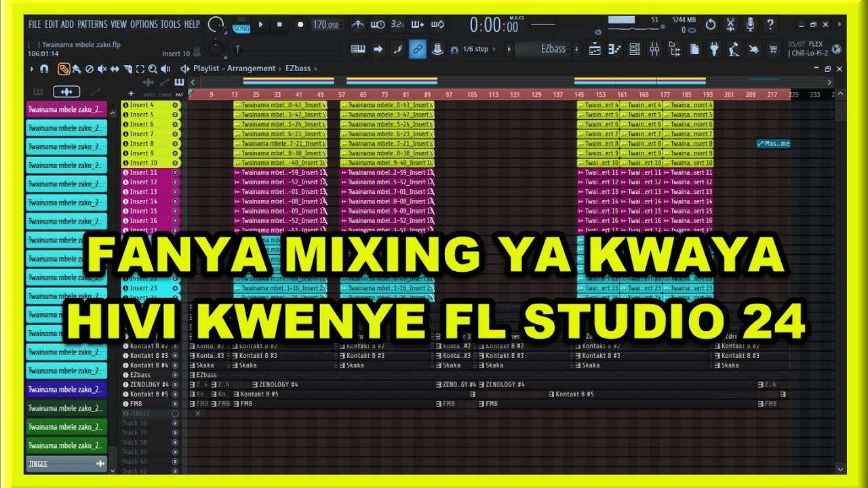Open the Browser panel icon
This screenshot has height=488, width=868.
click(675, 49)
